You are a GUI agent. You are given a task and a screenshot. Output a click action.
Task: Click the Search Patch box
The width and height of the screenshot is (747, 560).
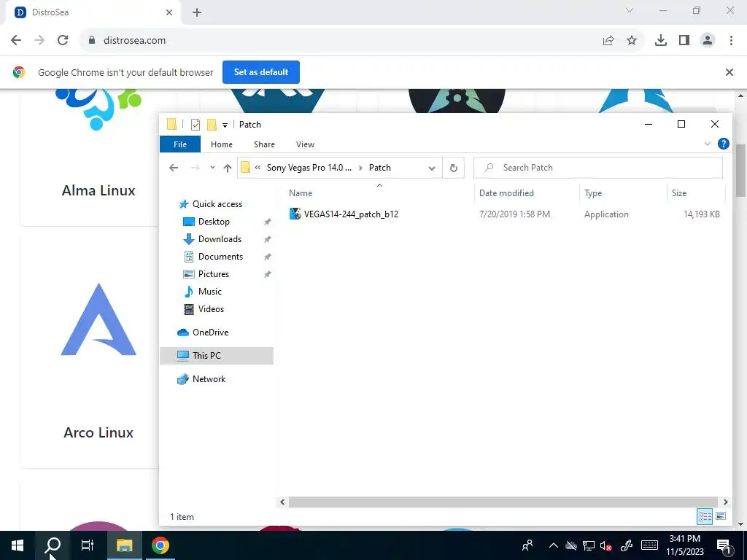[x=598, y=168]
